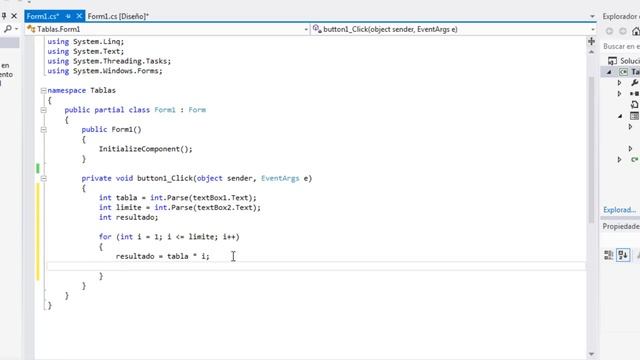
Task: Open the document tab overflow dropdown
Action: 592,16
